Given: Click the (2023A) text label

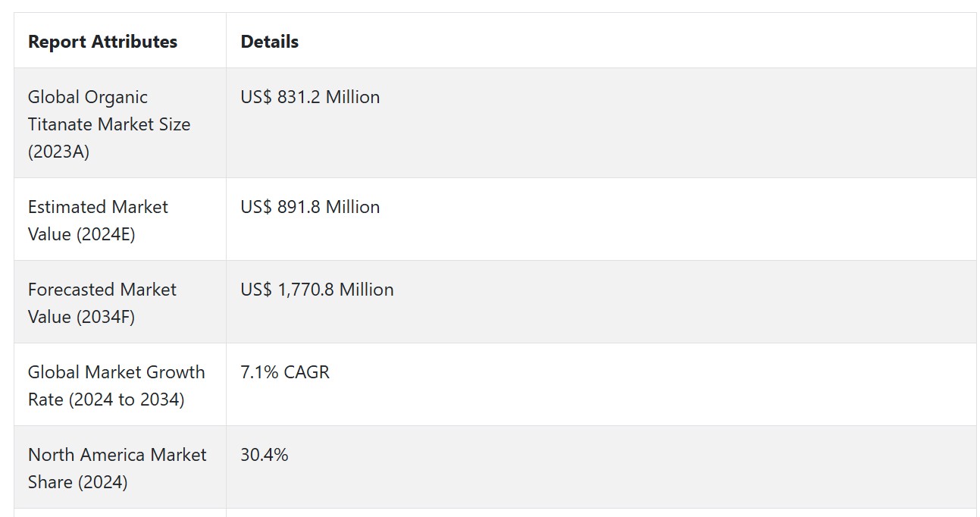Looking at the screenshot, I should pos(59,152).
